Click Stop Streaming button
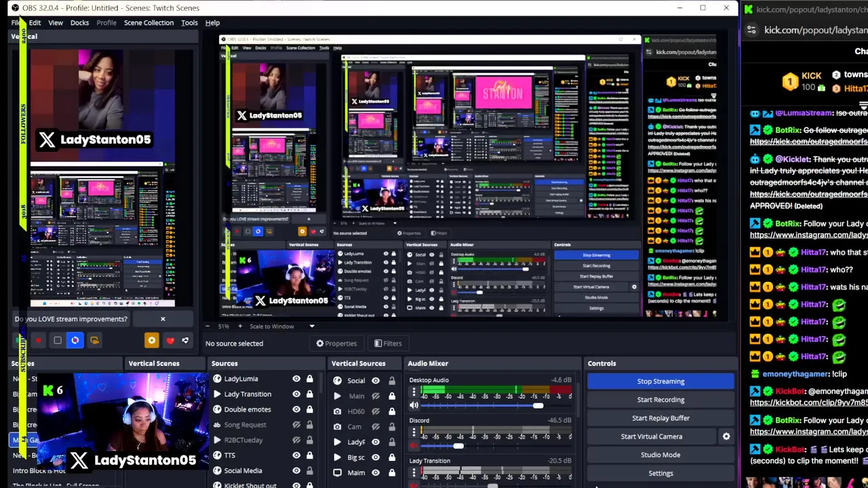Image resolution: width=868 pixels, height=488 pixels. click(x=660, y=381)
